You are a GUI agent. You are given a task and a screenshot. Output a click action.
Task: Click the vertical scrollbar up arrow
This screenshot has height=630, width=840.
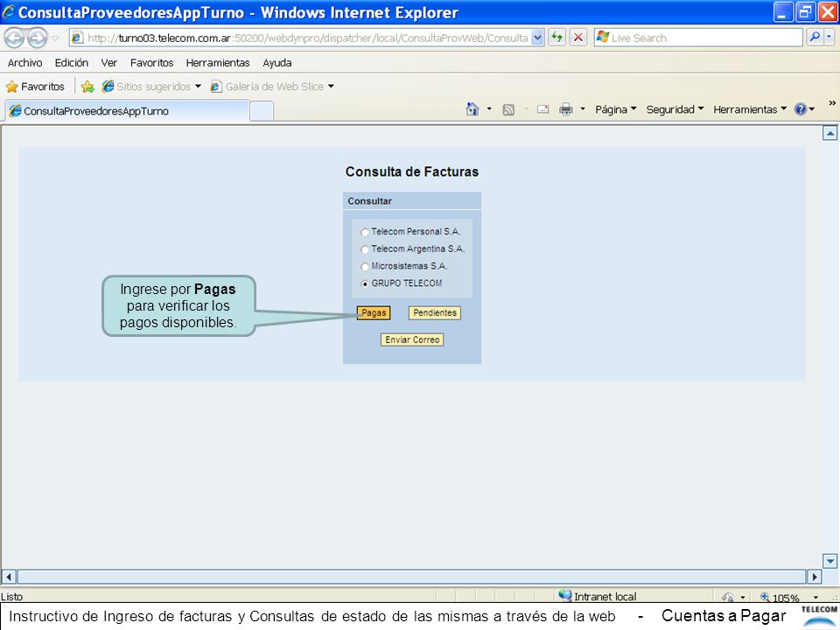829,133
